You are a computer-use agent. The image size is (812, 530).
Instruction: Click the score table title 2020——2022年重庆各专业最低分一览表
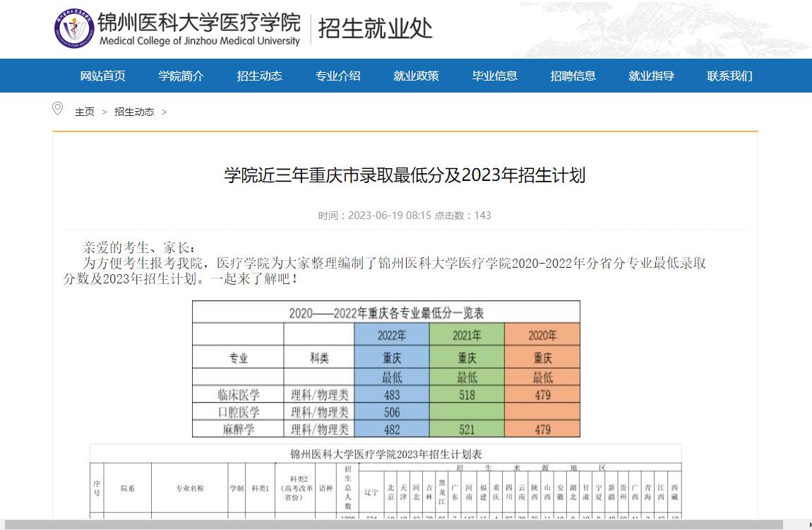pos(386,313)
